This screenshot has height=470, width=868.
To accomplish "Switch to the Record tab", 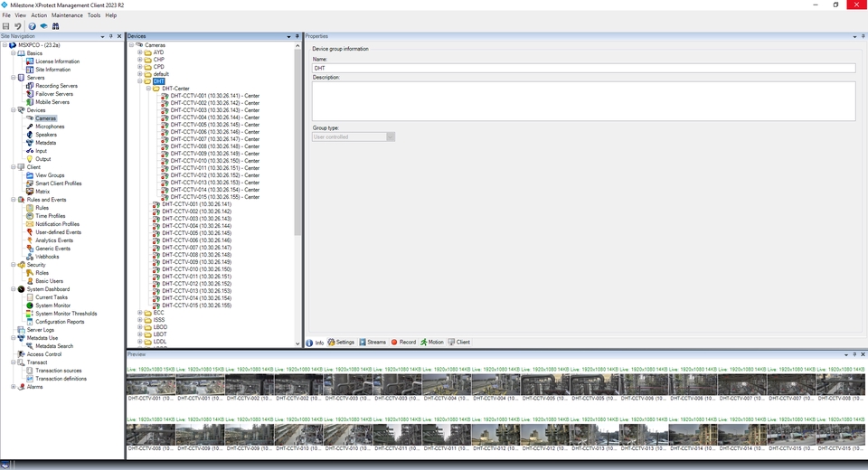I will pos(403,343).
